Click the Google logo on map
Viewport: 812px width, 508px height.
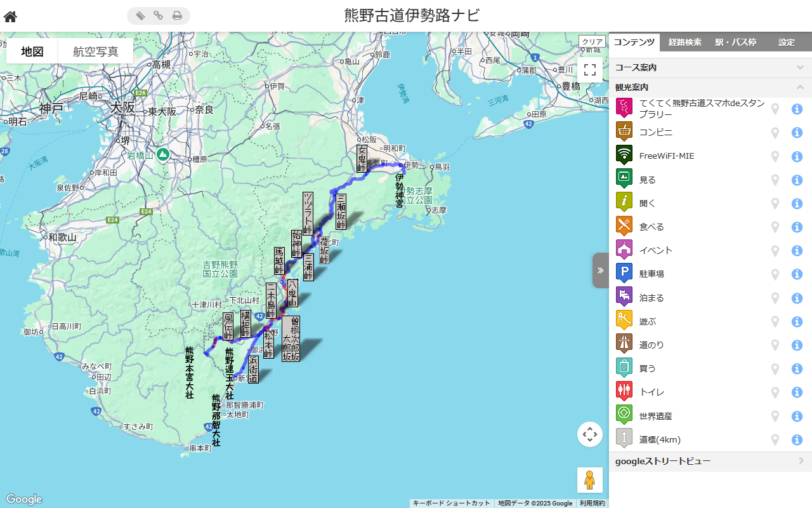24,499
